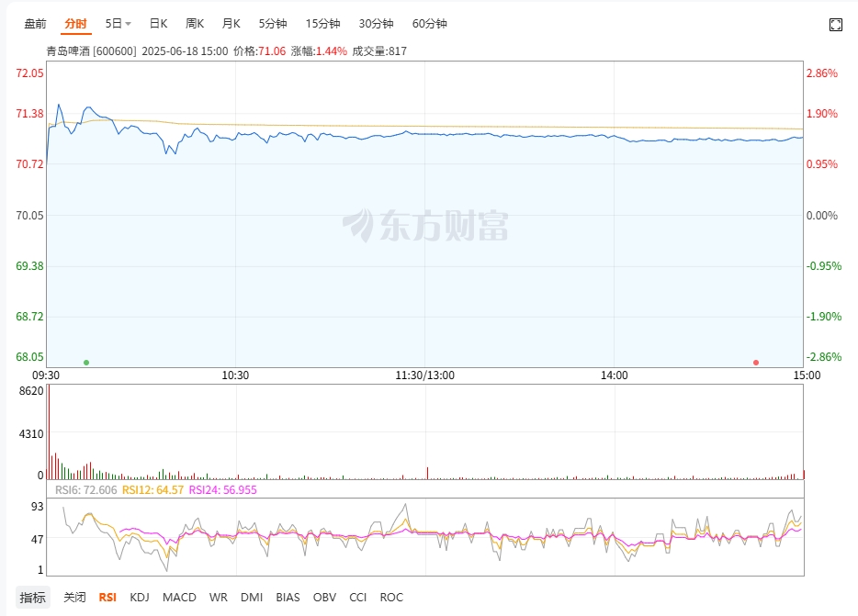Image resolution: width=858 pixels, height=616 pixels.
Task: Click the 10:30 time axis label
Action: [235, 375]
